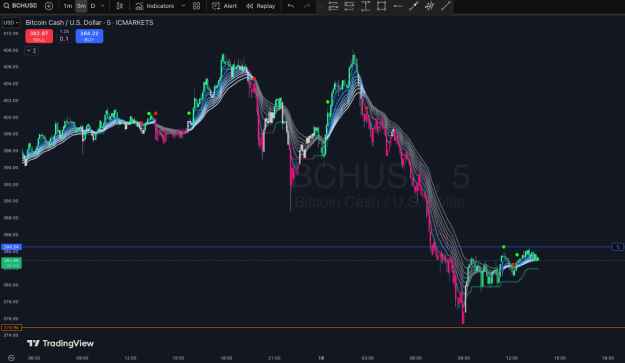The image size is (625, 363).
Task: Select the long position drawing tool
Action: pyautogui.click(x=333, y=6)
